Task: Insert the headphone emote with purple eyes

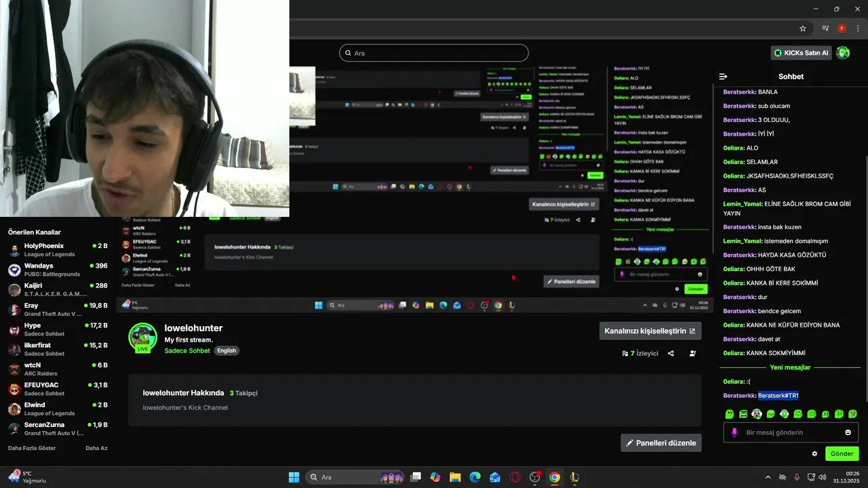Action: pos(757,413)
